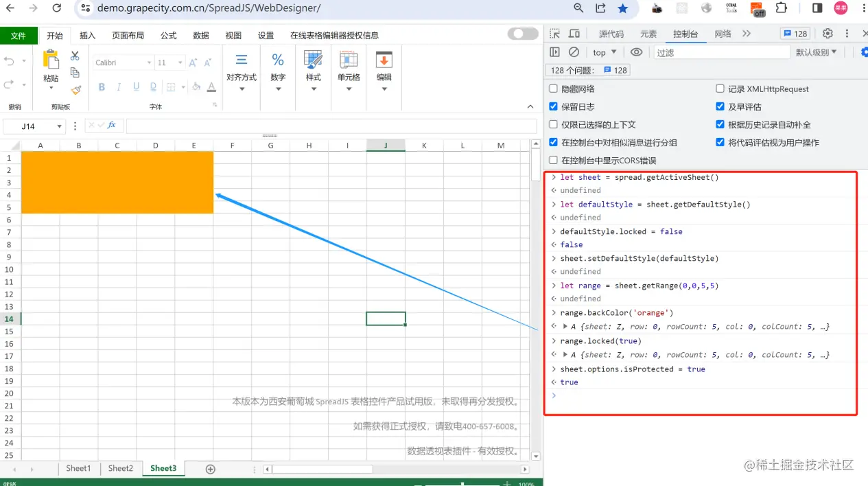Screen dimensions: 868x486
Task: Uncheck 将代码评估视为用户操作 checkbox
Action: click(x=720, y=142)
